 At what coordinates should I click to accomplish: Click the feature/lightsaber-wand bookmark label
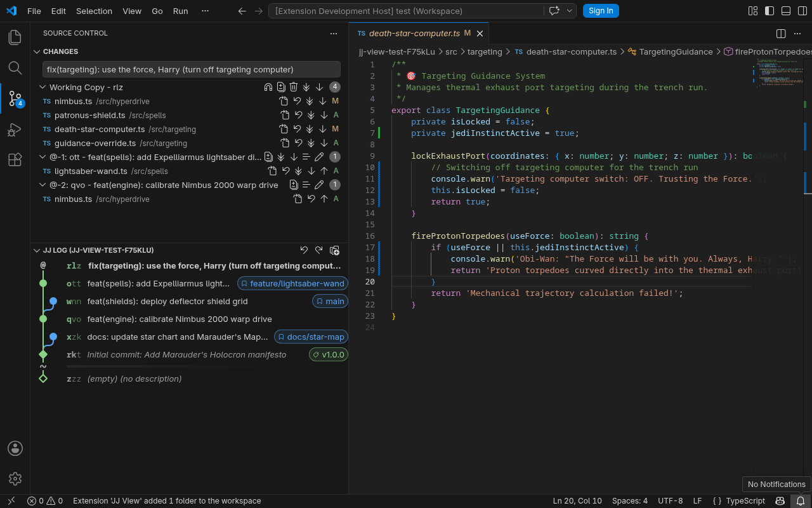pyautogui.click(x=292, y=283)
